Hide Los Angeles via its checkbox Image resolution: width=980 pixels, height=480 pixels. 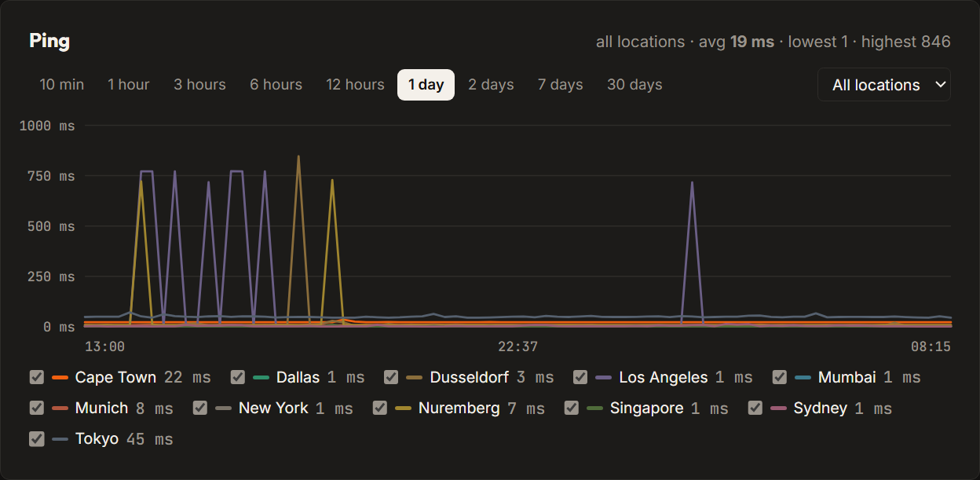[580, 377]
